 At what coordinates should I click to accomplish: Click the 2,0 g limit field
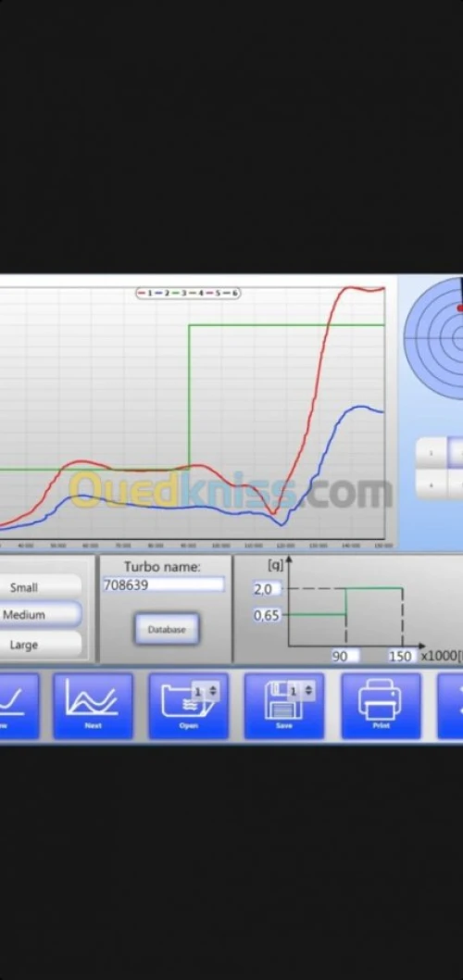click(x=267, y=589)
